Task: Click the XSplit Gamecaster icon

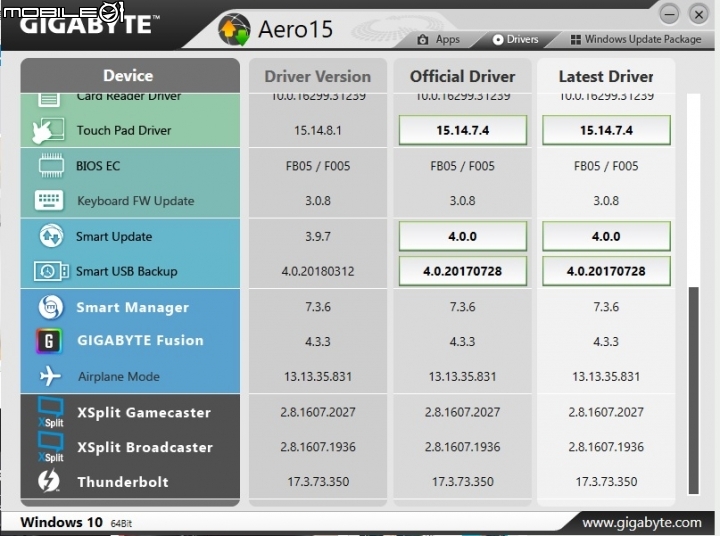Action: (x=51, y=412)
